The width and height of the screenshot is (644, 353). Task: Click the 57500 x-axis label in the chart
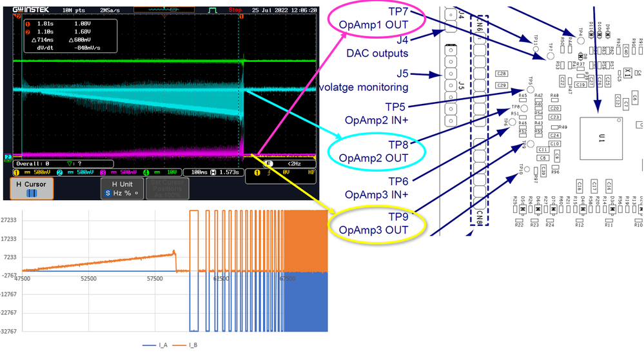click(x=155, y=279)
